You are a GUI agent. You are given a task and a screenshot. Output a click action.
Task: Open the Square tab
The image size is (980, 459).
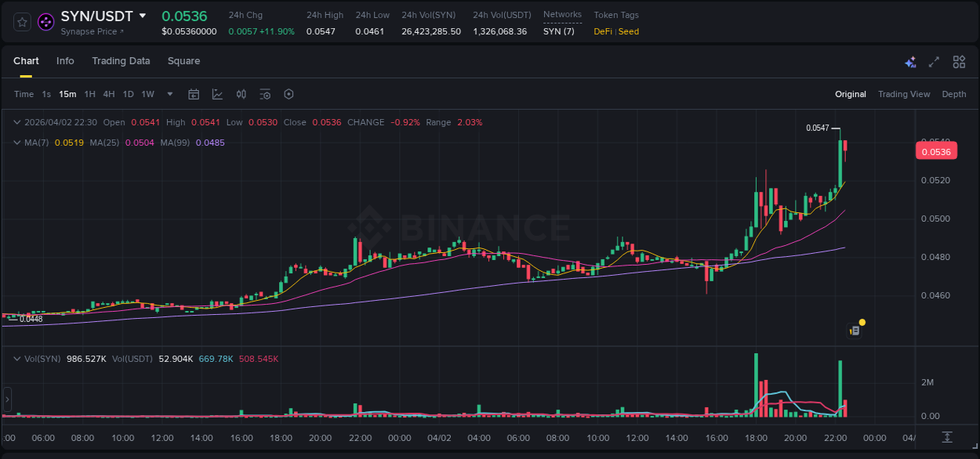click(x=183, y=61)
